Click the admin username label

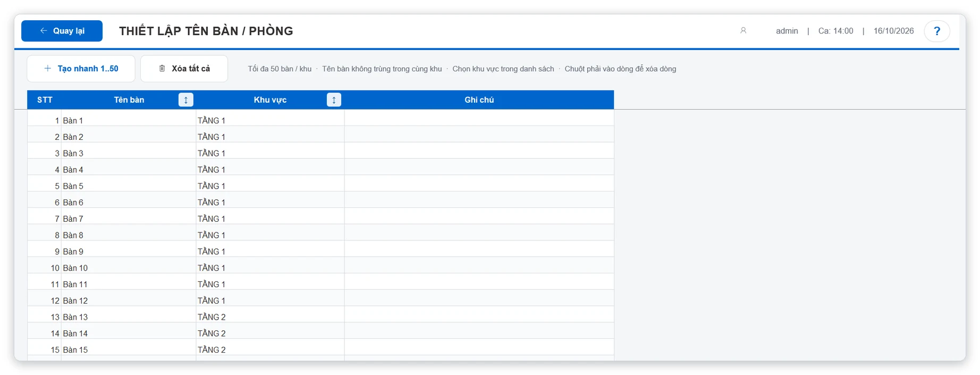787,31
